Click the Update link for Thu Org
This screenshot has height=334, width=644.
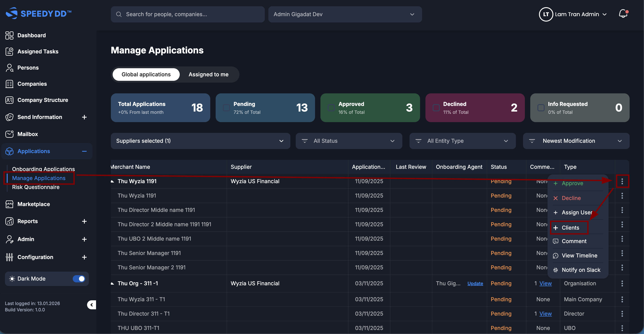click(x=475, y=283)
